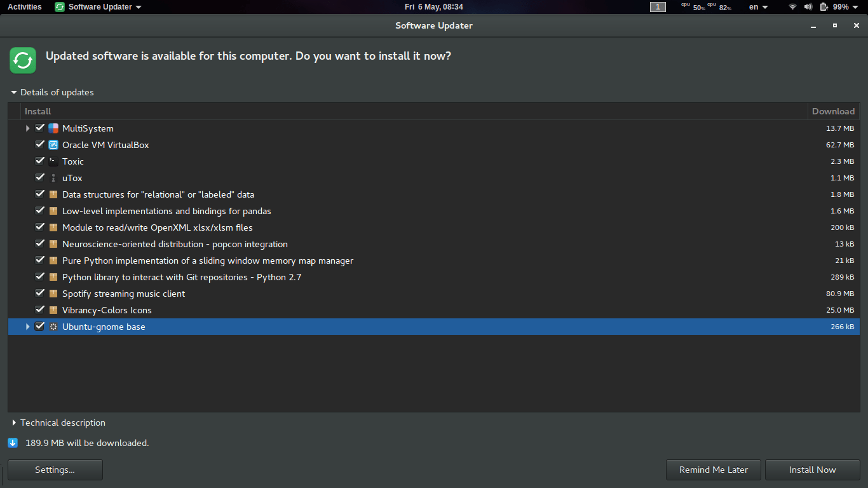This screenshot has width=868, height=488.
Task: Click the volume icon in the top panel
Action: pyautogui.click(x=807, y=7)
